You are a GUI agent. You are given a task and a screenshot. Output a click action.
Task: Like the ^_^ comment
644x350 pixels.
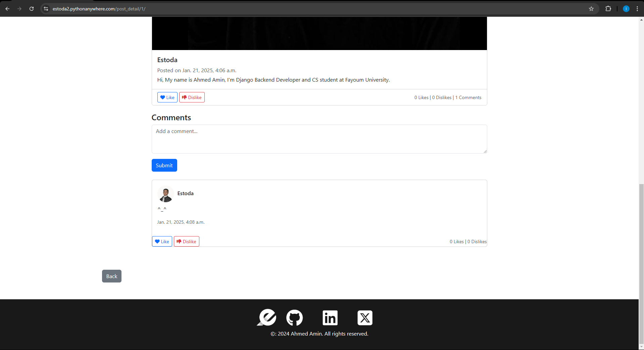coord(162,242)
